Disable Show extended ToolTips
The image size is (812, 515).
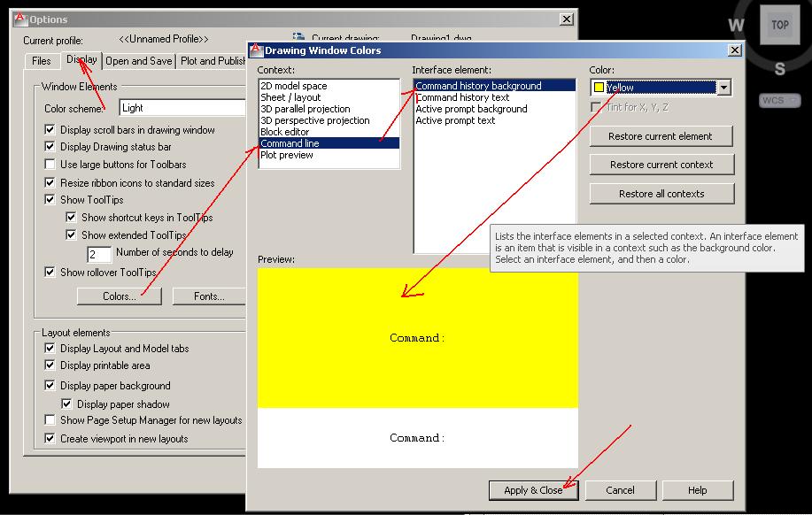(72, 234)
